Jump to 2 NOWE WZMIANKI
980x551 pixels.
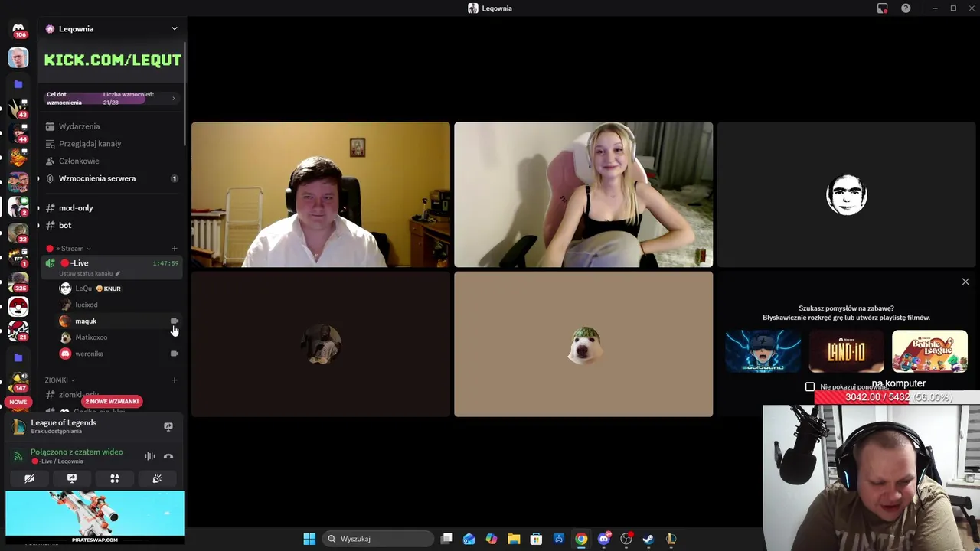click(x=112, y=402)
